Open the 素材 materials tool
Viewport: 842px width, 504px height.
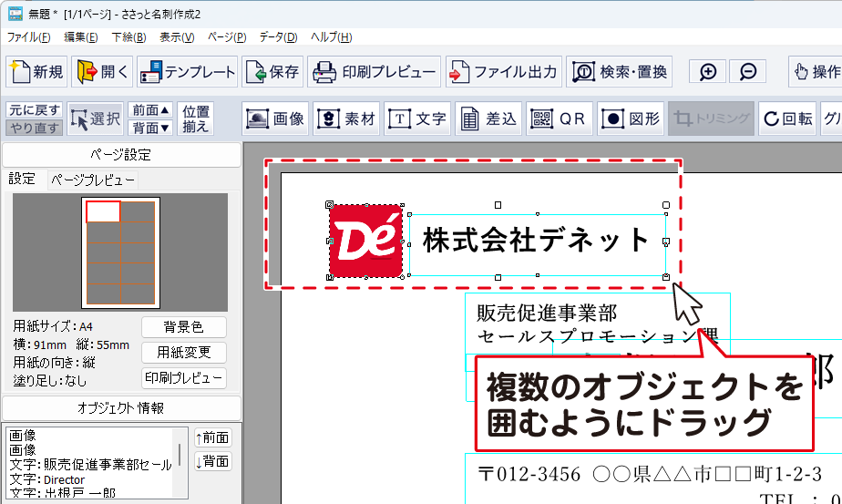[x=346, y=118]
